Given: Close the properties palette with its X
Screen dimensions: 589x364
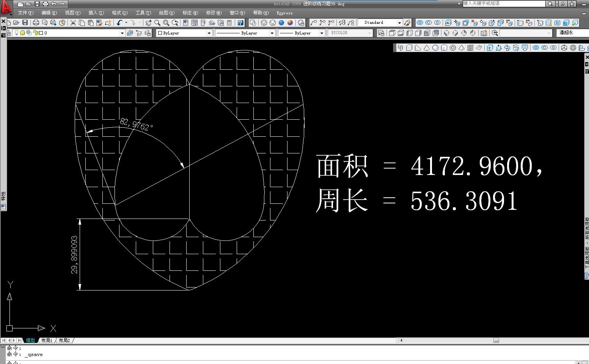Looking at the screenshot, I should [x=3, y=21].
